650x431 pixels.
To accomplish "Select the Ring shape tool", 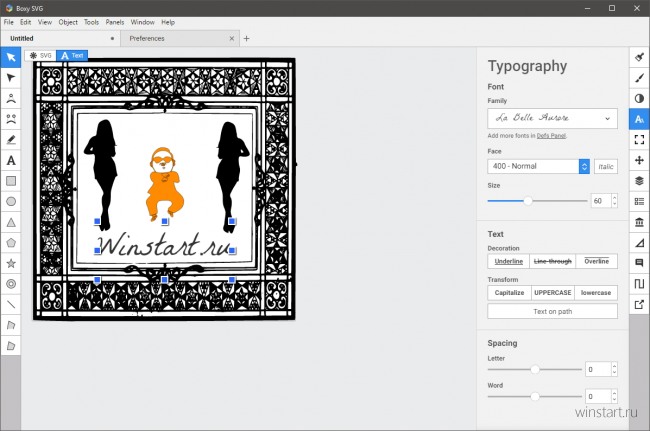I will click(11, 284).
